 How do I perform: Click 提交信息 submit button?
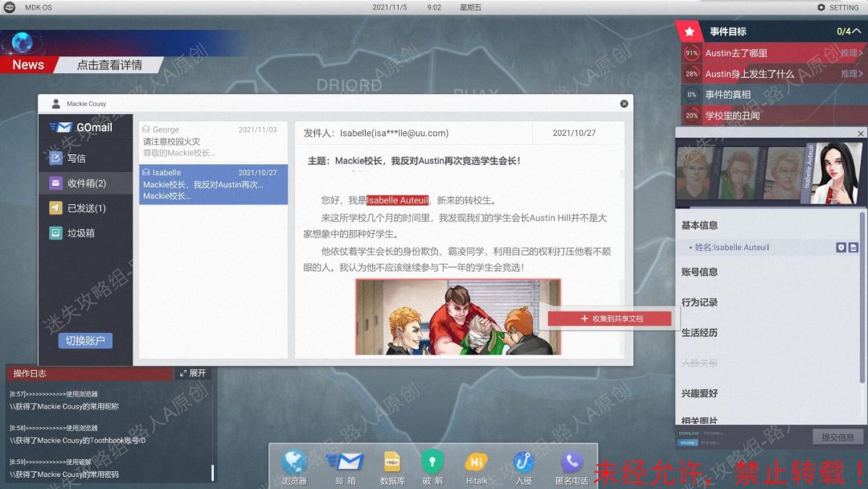[837, 438]
